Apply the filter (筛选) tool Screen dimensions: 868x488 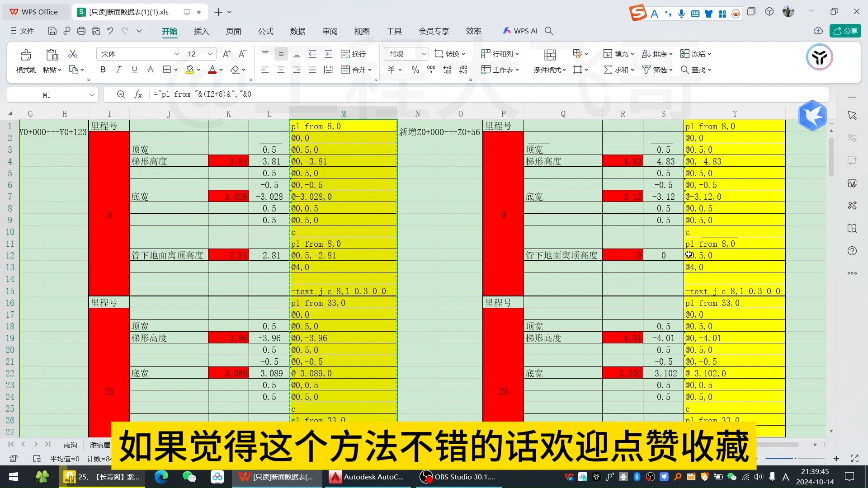pyautogui.click(x=655, y=69)
